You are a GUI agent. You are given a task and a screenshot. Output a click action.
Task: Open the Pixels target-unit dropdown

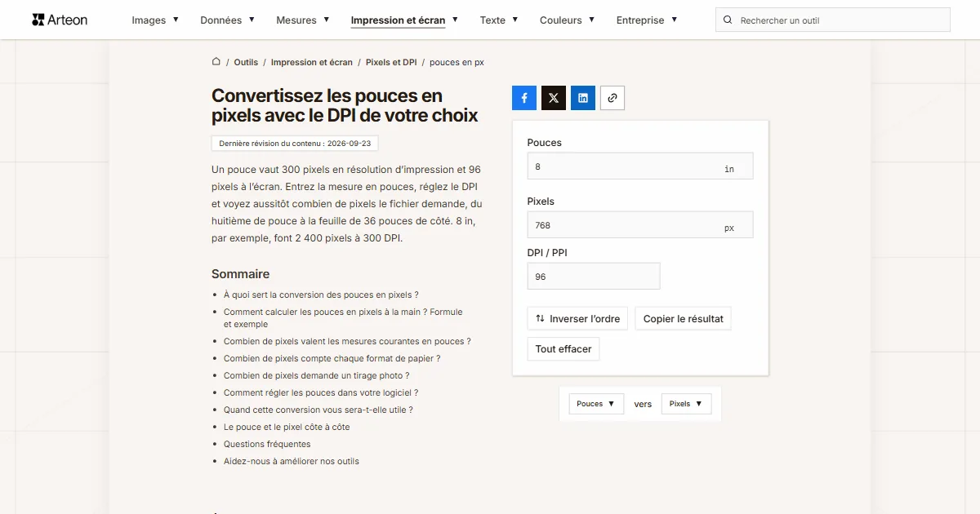[686, 404]
